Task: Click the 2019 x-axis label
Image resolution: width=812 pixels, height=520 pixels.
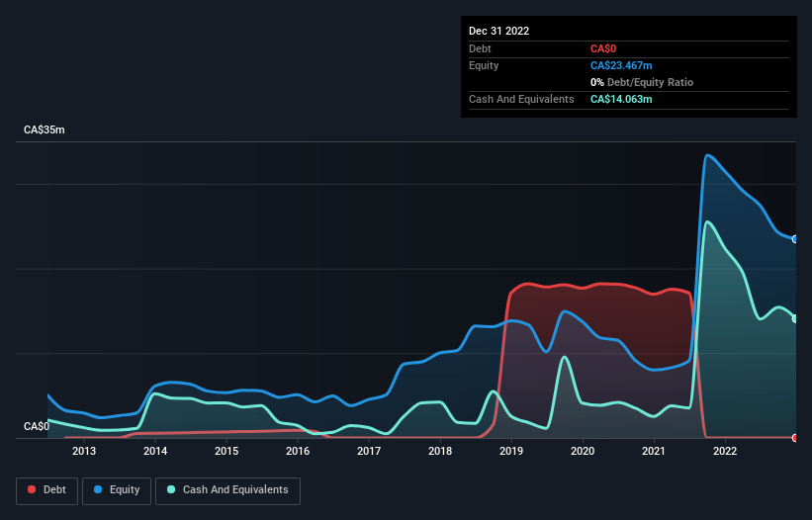Action: coord(511,451)
